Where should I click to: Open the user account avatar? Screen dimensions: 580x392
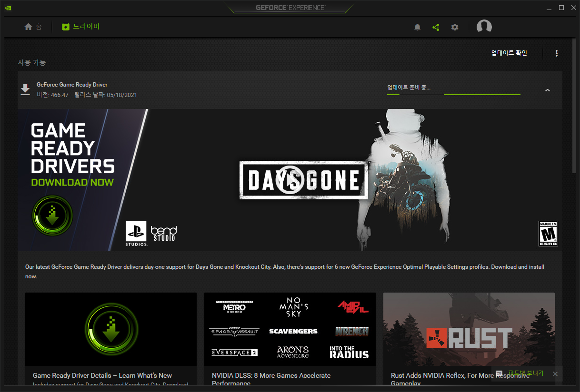coord(484,27)
